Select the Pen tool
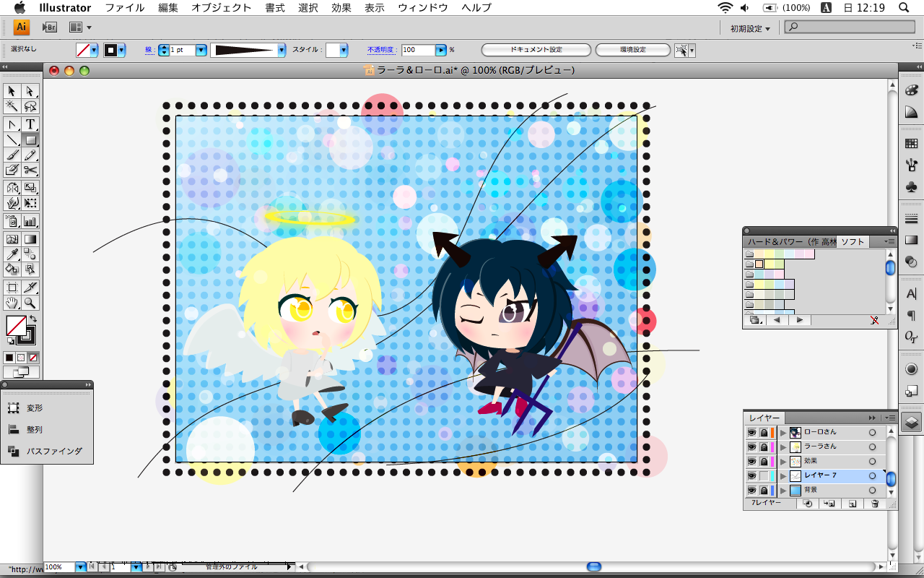 [x=12, y=124]
